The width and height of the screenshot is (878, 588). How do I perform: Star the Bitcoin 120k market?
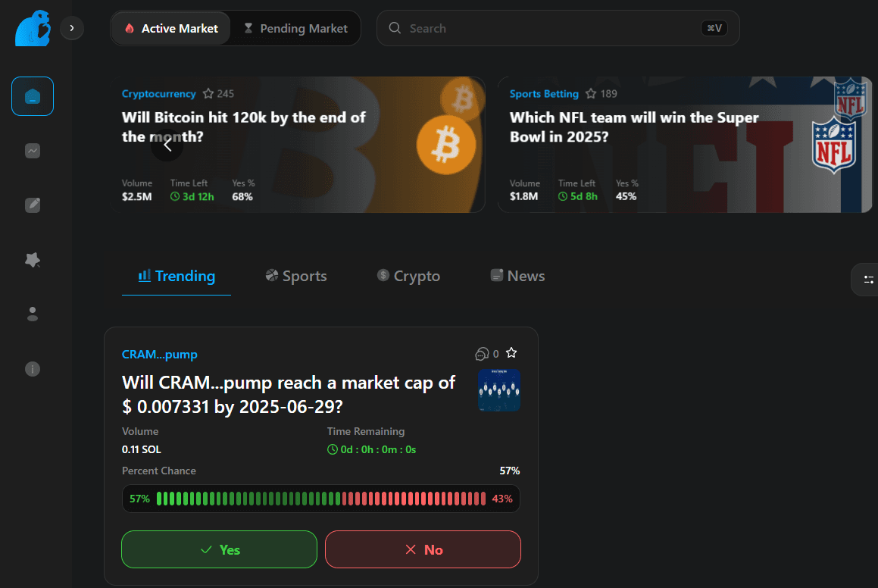tap(210, 94)
